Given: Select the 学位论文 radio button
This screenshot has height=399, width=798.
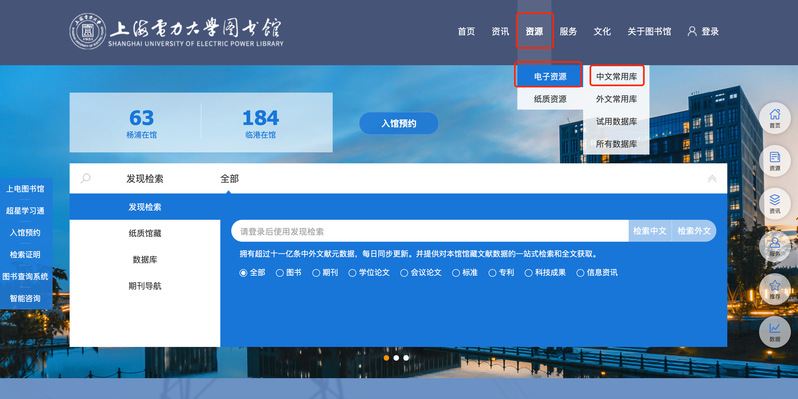Looking at the screenshot, I should tap(352, 273).
